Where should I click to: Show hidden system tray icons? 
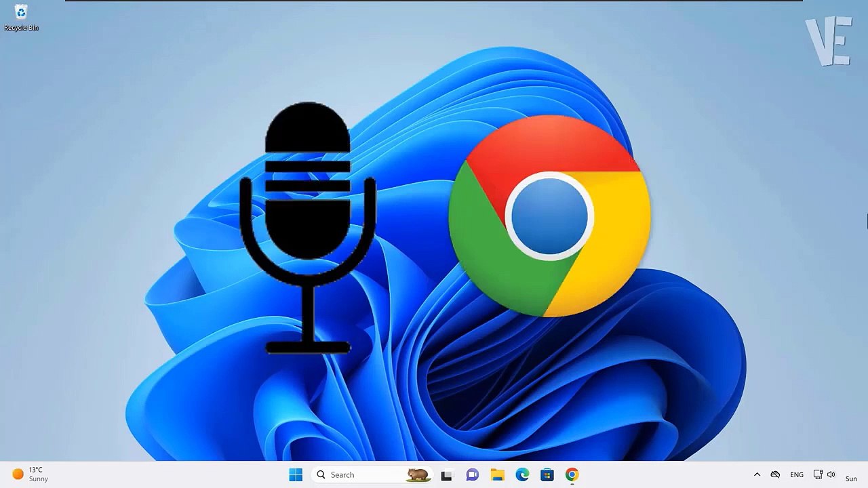tap(757, 475)
